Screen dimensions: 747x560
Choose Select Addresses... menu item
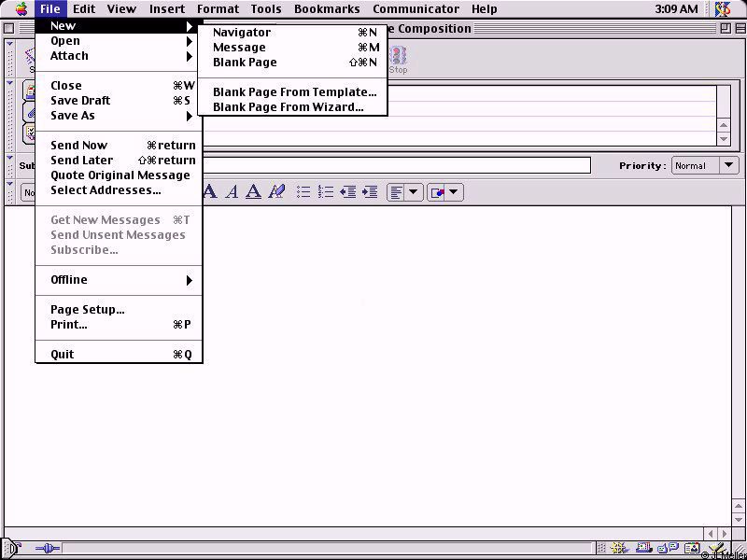coord(120,190)
